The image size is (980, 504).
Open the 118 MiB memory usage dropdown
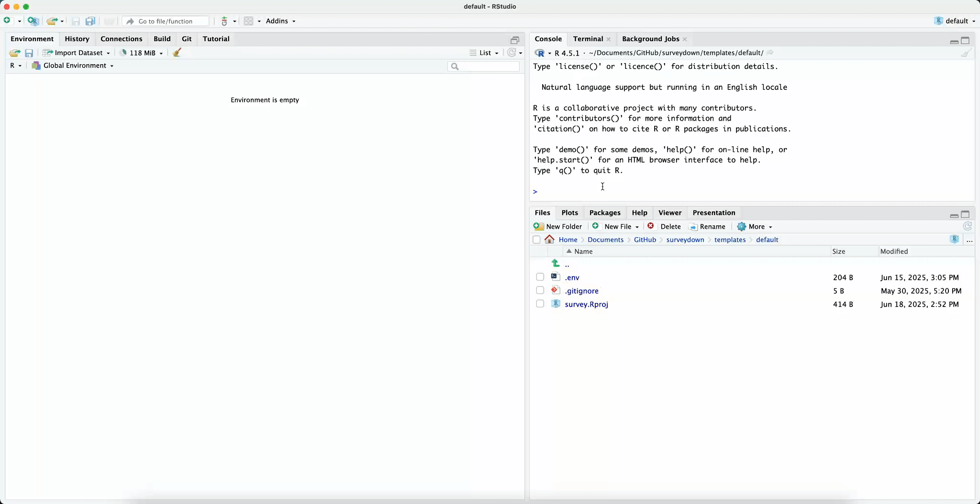tap(141, 53)
